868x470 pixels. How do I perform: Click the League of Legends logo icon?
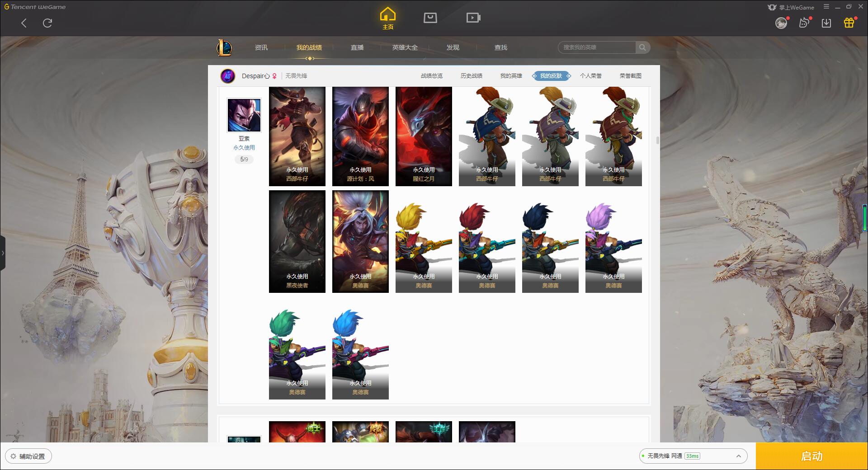(225, 47)
